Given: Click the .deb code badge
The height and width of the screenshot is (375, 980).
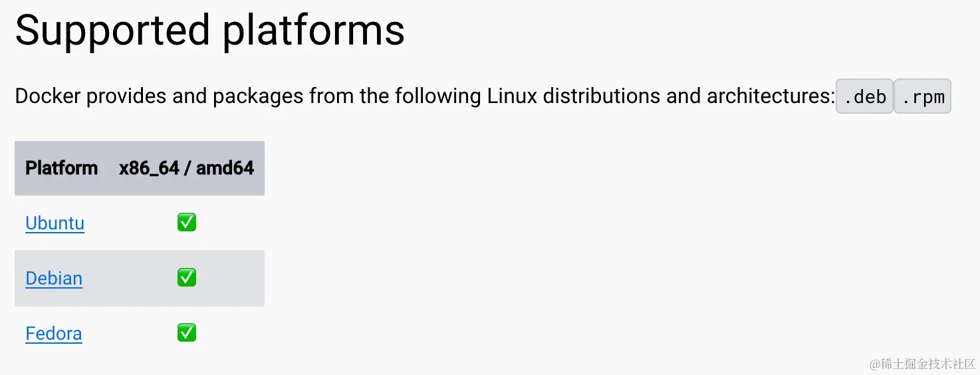Looking at the screenshot, I should (864, 97).
